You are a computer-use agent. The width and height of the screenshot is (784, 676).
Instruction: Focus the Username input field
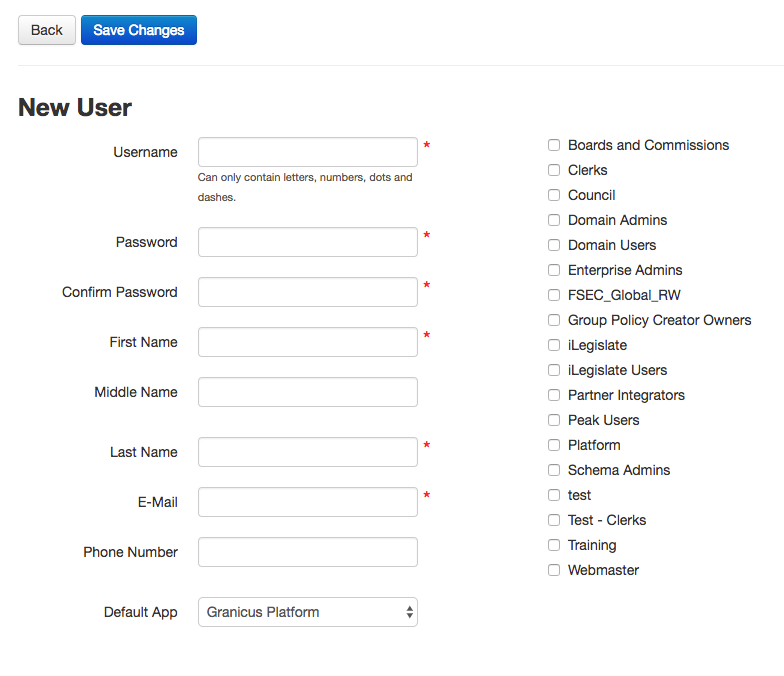[308, 152]
